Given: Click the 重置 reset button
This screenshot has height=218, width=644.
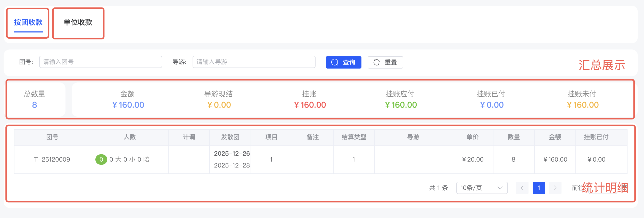Looking at the screenshot, I should pyautogui.click(x=385, y=62).
